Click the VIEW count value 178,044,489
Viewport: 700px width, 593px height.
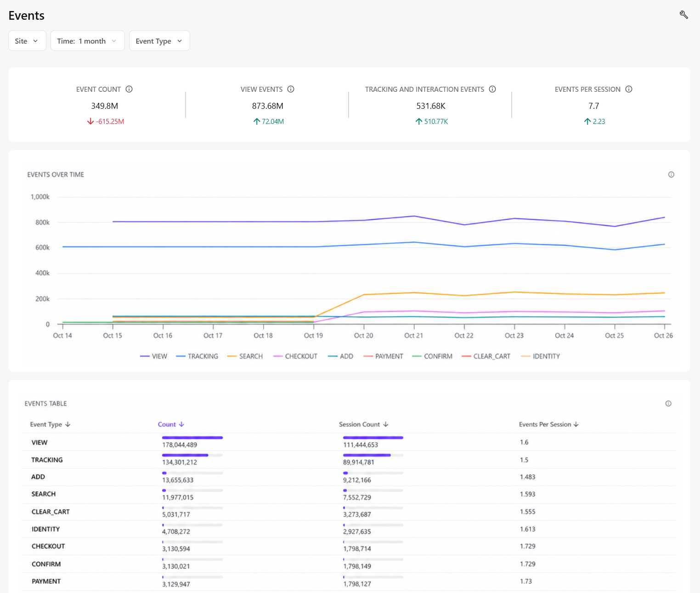pos(180,445)
